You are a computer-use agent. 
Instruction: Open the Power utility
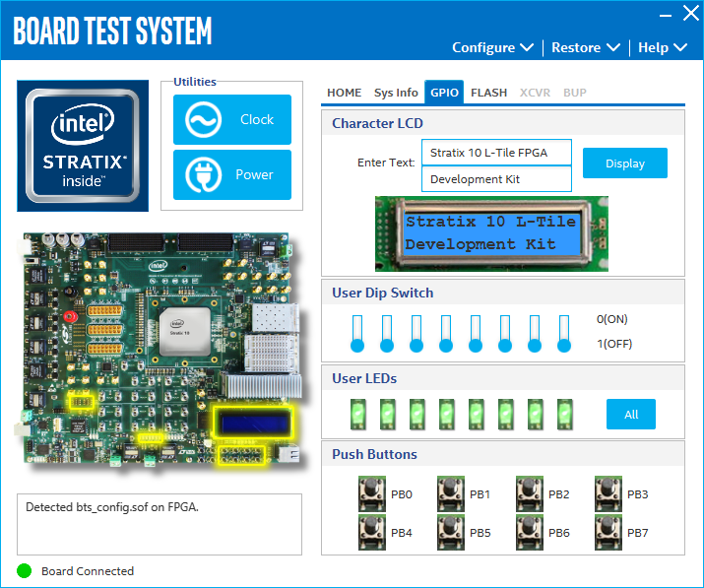tap(232, 174)
